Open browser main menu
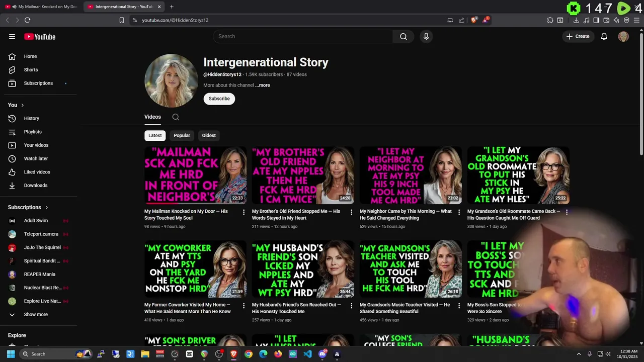The height and width of the screenshot is (362, 644). [636, 20]
